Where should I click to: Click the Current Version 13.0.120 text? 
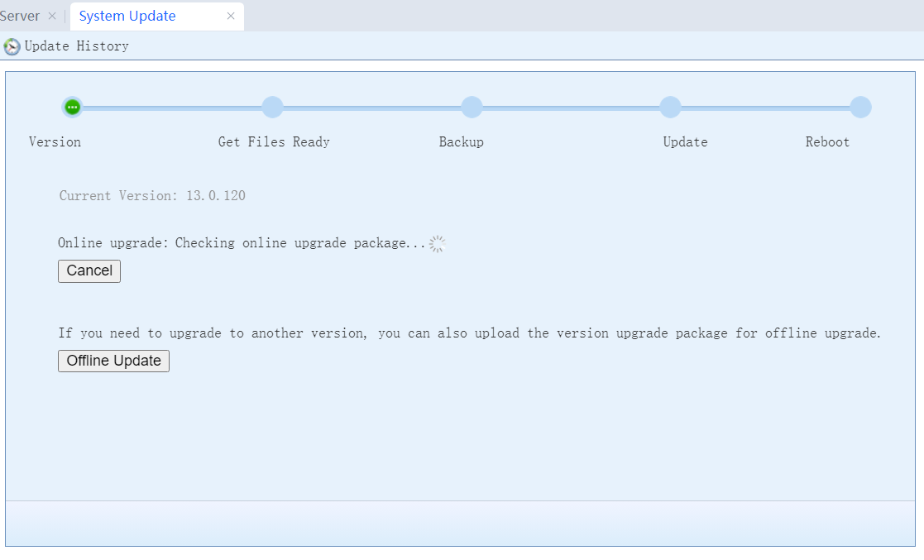[152, 196]
